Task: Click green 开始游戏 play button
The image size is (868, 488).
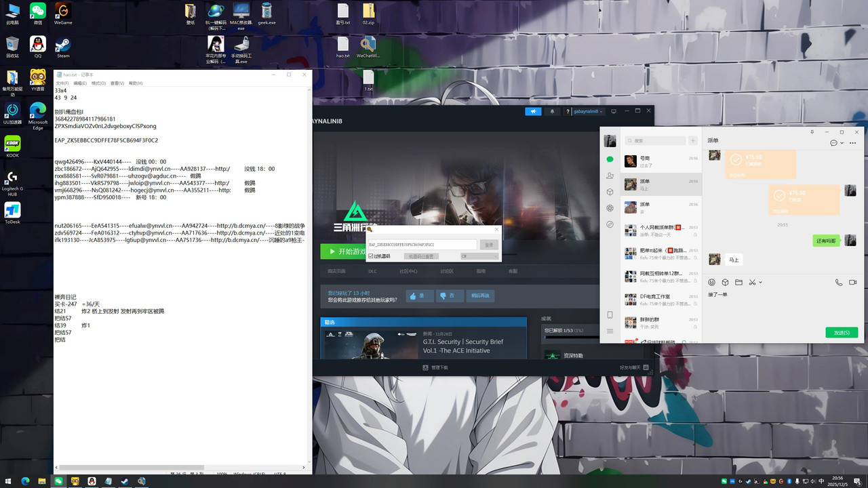Action: (344, 251)
